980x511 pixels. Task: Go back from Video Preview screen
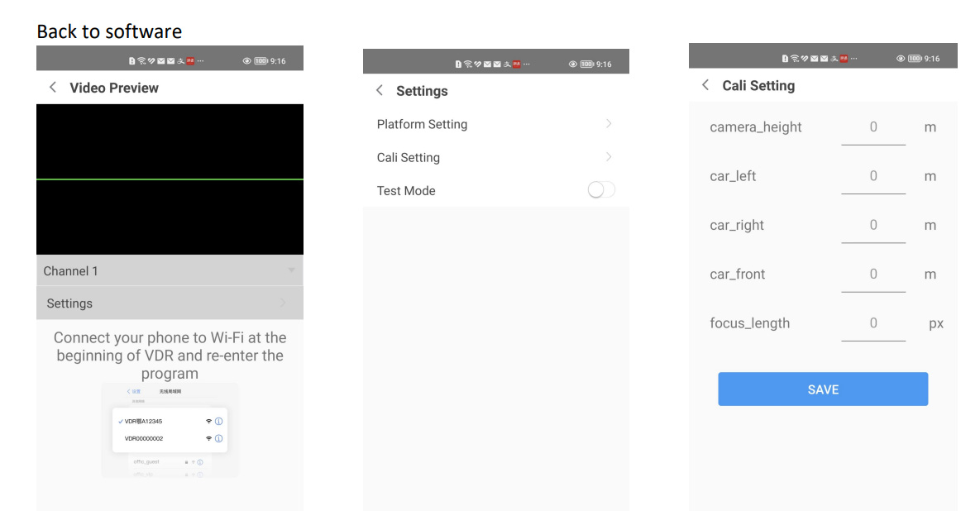53,88
